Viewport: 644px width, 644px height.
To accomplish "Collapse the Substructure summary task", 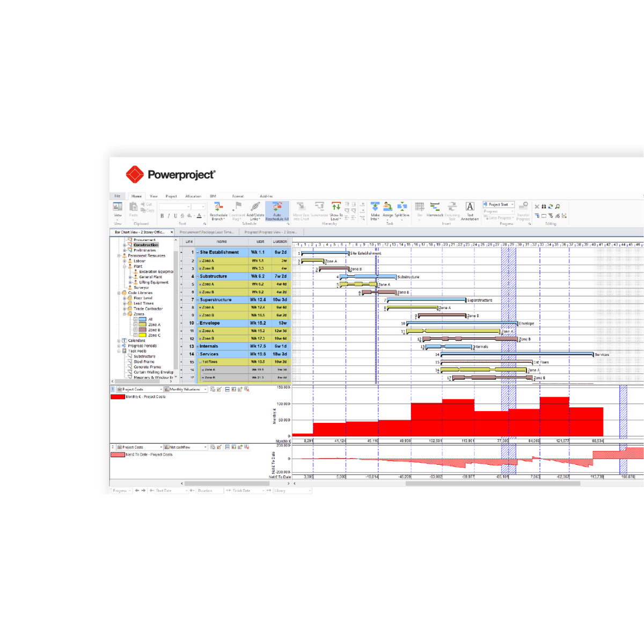I will [198, 276].
